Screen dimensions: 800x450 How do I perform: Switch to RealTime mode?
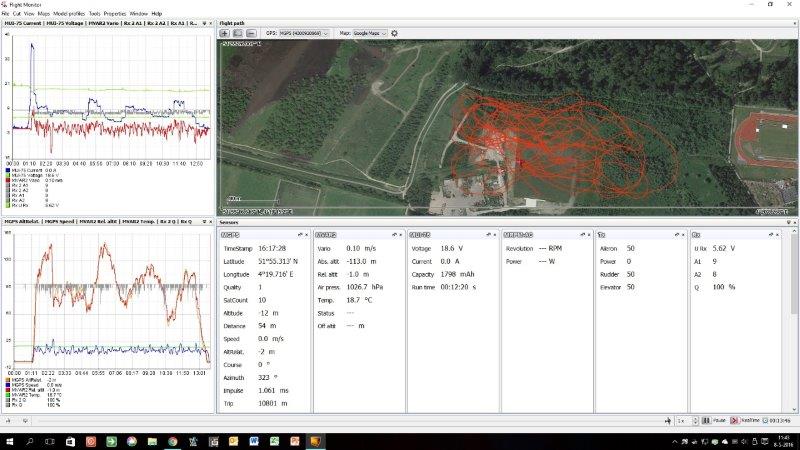tap(745, 421)
